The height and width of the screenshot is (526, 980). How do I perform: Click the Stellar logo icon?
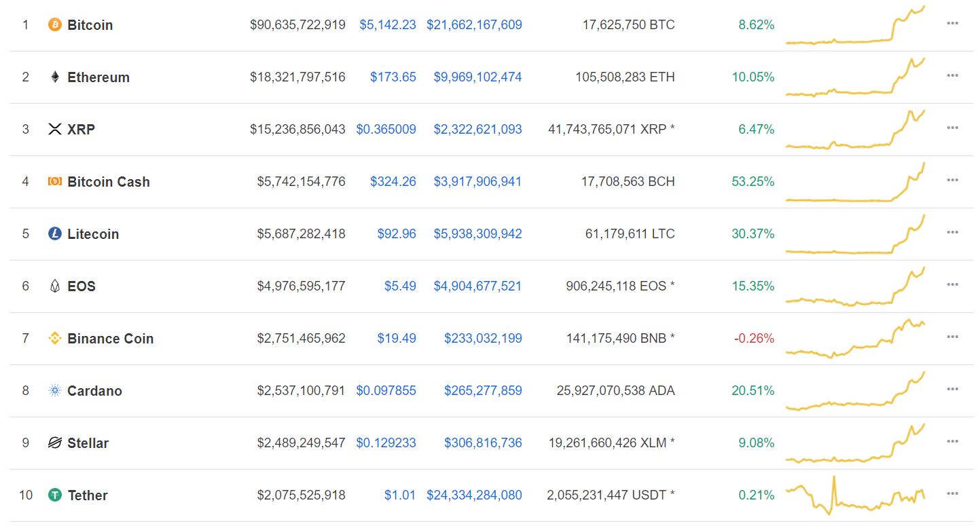tap(55, 443)
